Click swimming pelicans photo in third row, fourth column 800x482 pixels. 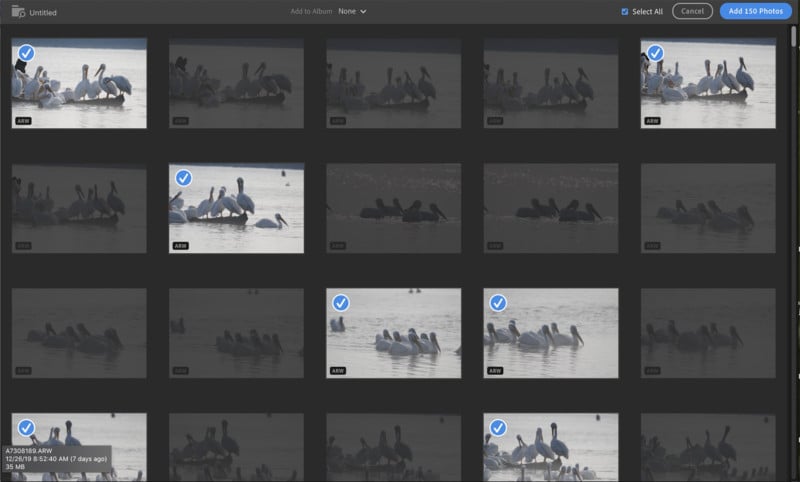click(x=551, y=333)
